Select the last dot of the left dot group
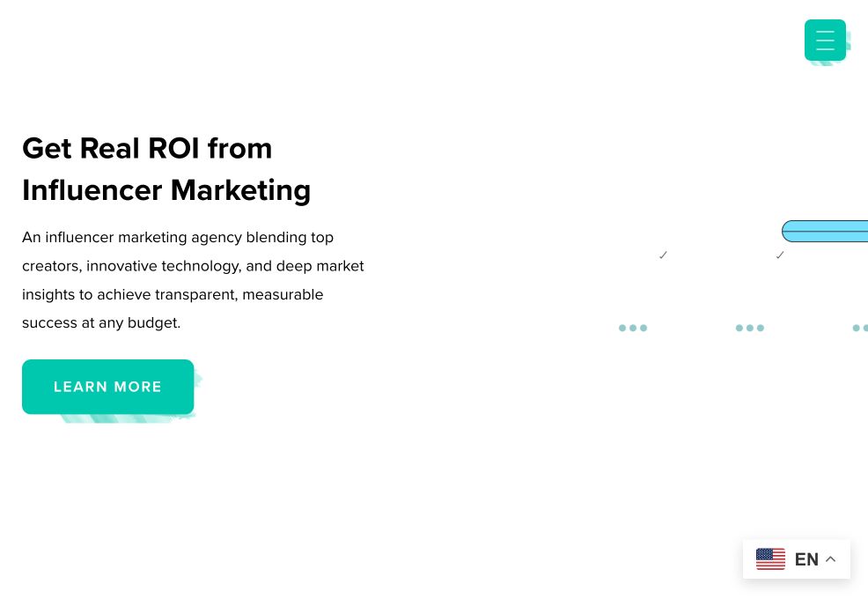 point(644,328)
